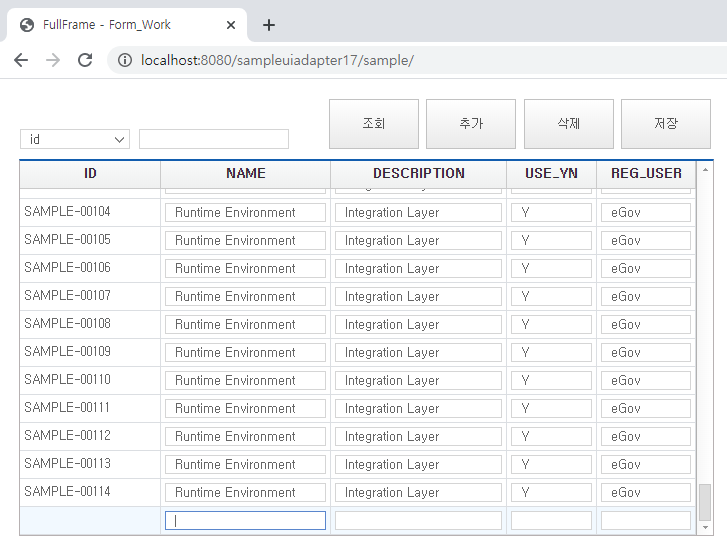Click the grid scrollbar up arrow
This screenshot has width=727, height=545.
tap(705, 172)
